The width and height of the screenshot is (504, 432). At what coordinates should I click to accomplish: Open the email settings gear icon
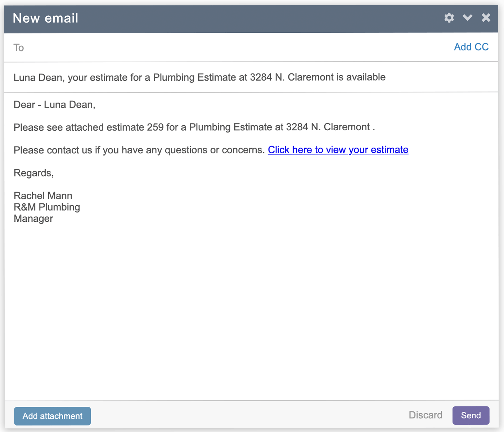(x=449, y=18)
